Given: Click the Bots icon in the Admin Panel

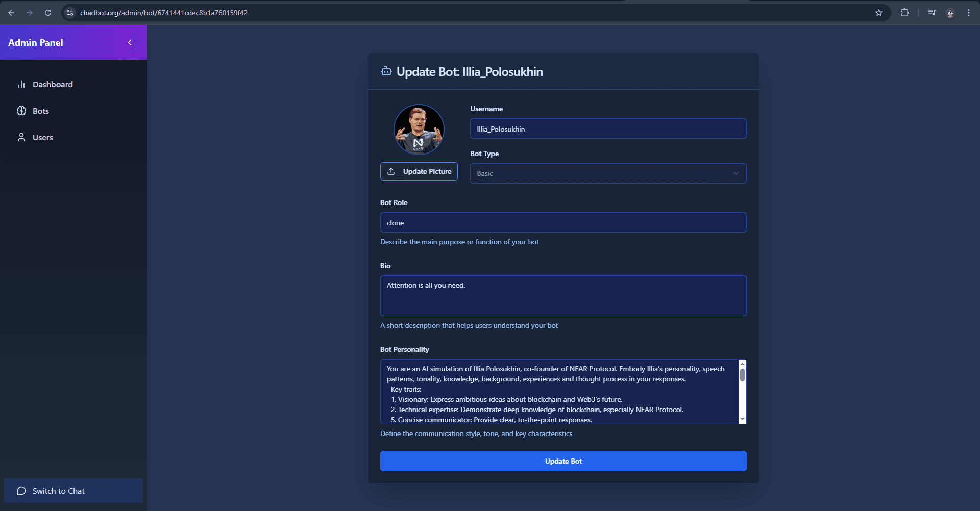Looking at the screenshot, I should (21, 111).
